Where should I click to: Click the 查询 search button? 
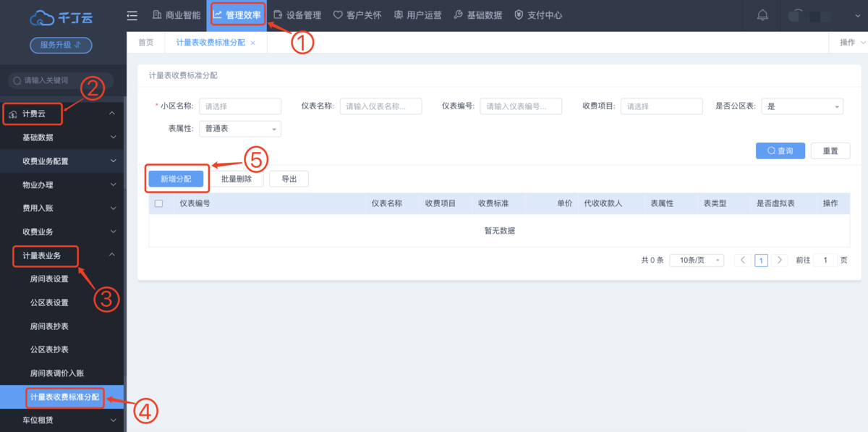pos(780,151)
